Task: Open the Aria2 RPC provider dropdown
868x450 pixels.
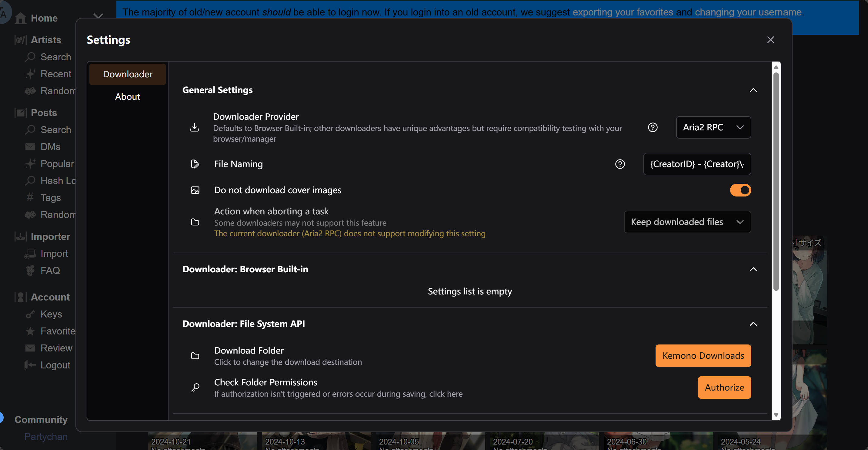Action: [x=713, y=127]
